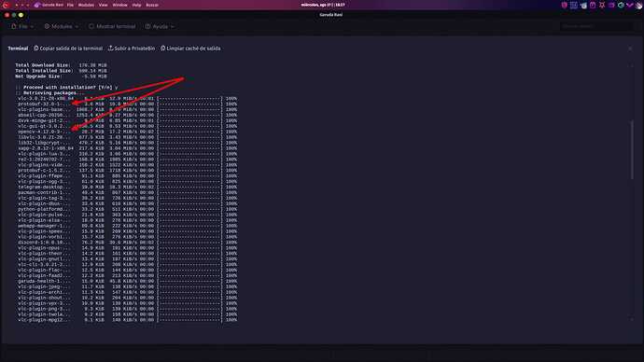Click the shield icon in system tray
Viewport: 644px width, 362px height.
pos(565,5)
